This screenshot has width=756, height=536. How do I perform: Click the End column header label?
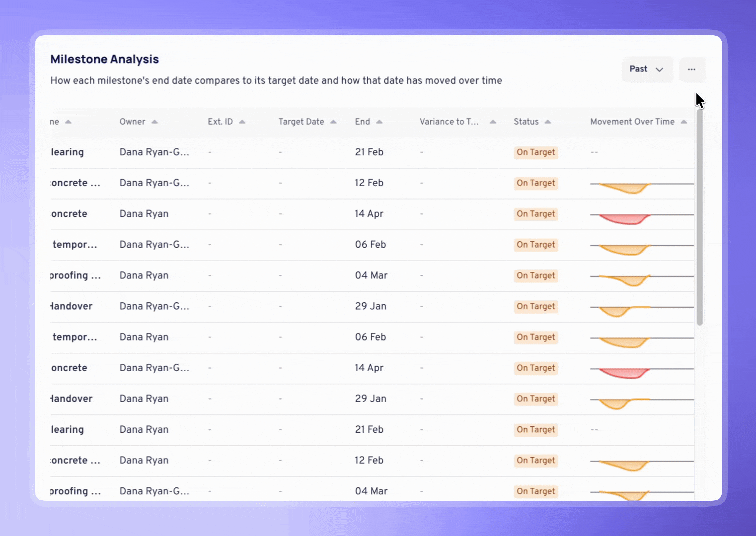click(363, 122)
